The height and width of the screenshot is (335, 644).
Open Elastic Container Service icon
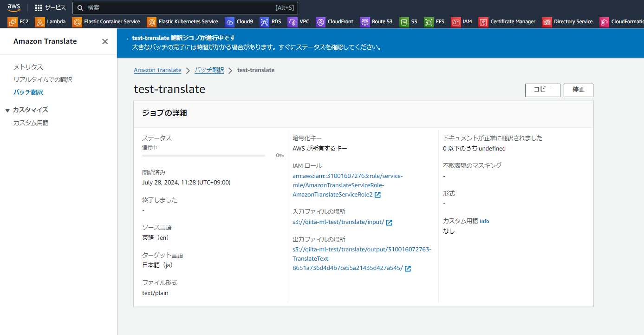[x=77, y=22]
